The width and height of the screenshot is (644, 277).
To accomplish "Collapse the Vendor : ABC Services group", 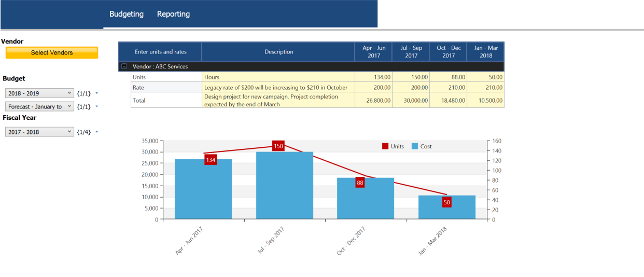I will 124,67.
